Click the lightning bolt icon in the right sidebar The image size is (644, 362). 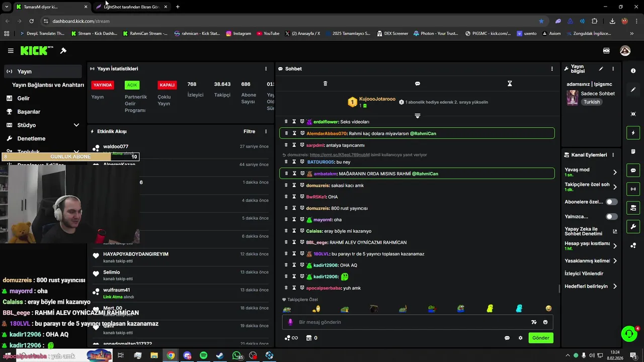(633, 133)
